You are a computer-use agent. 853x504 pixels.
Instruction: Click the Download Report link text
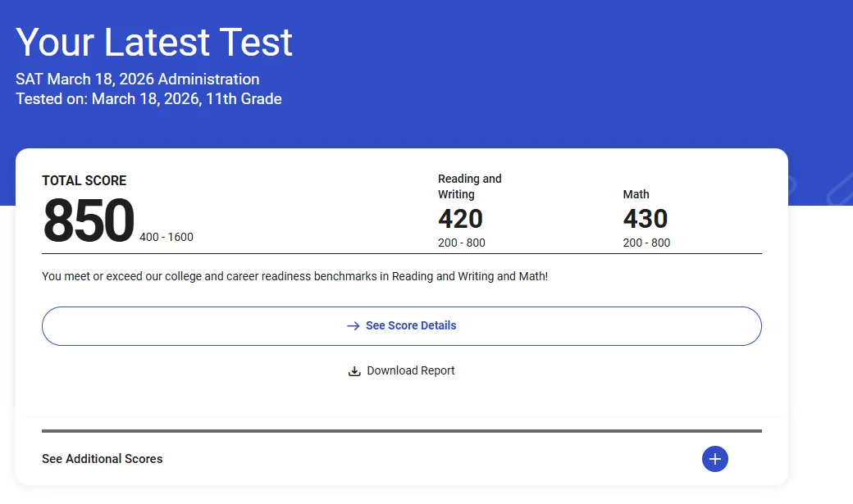(x=410, y=371)
